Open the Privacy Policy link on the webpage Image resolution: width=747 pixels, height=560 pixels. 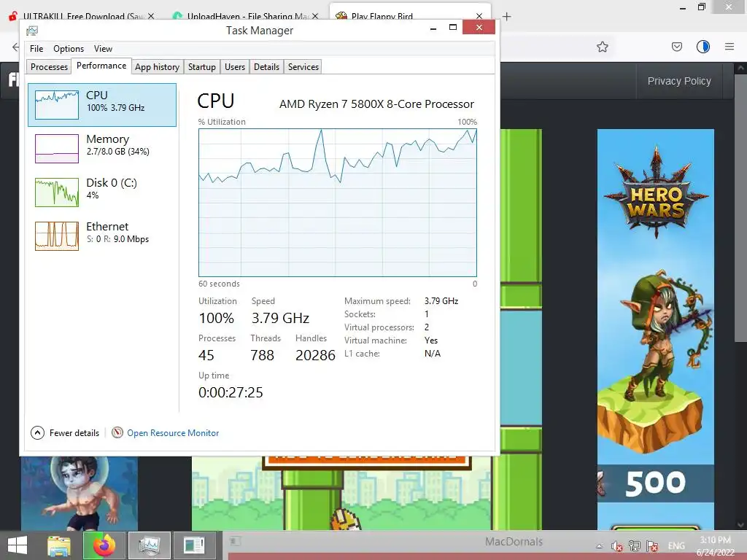[x=679, y=81]
